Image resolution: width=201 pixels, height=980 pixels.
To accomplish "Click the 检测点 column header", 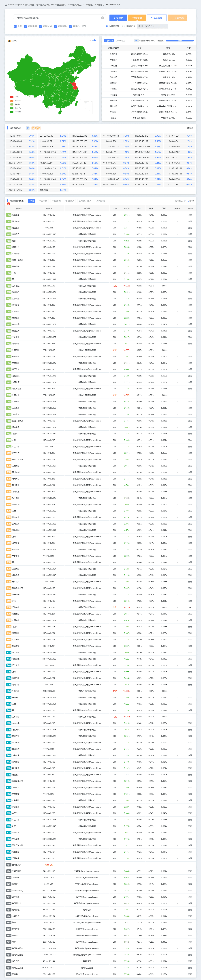I will pyautogui.click(x=19, y=208).
